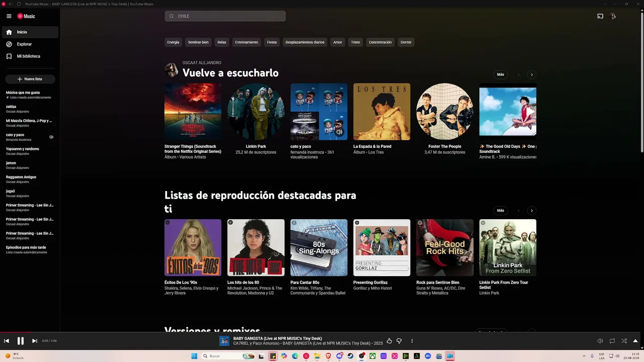
Task: Open the hamburger guide menu
Action: 9,16
